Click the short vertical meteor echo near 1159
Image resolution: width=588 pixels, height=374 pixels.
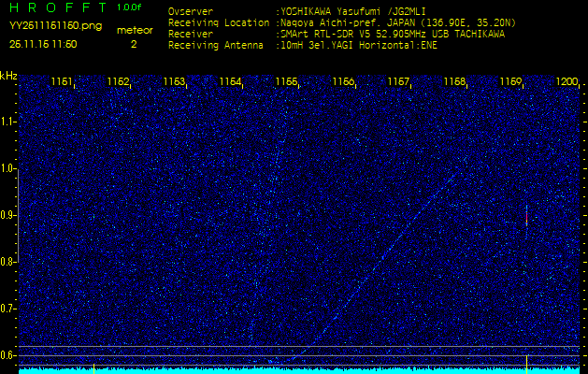tap(527, 215)
